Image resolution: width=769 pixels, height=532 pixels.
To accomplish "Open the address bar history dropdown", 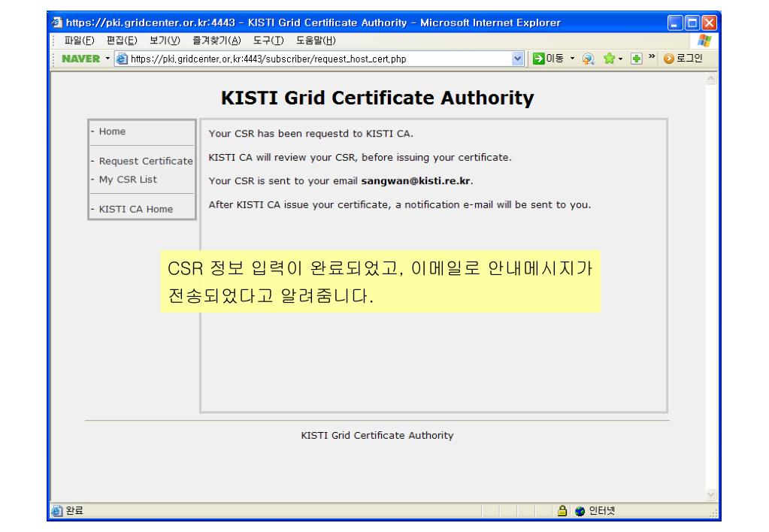I will 517,59.
